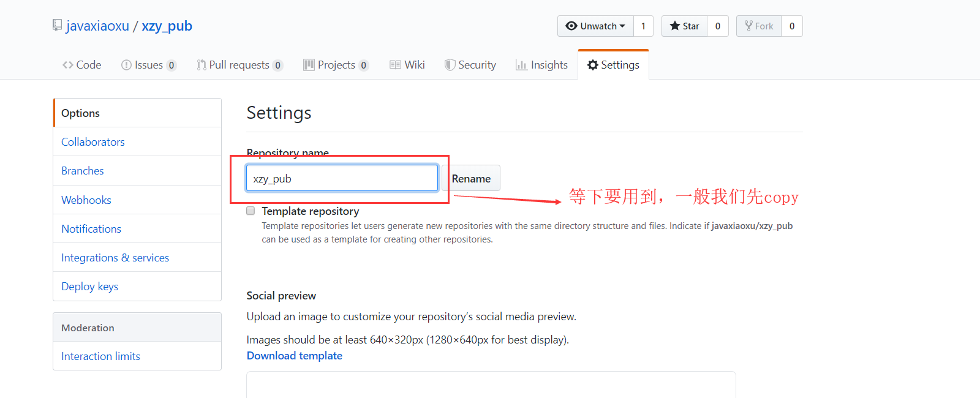Click the Pull requests branch icon

201,65
